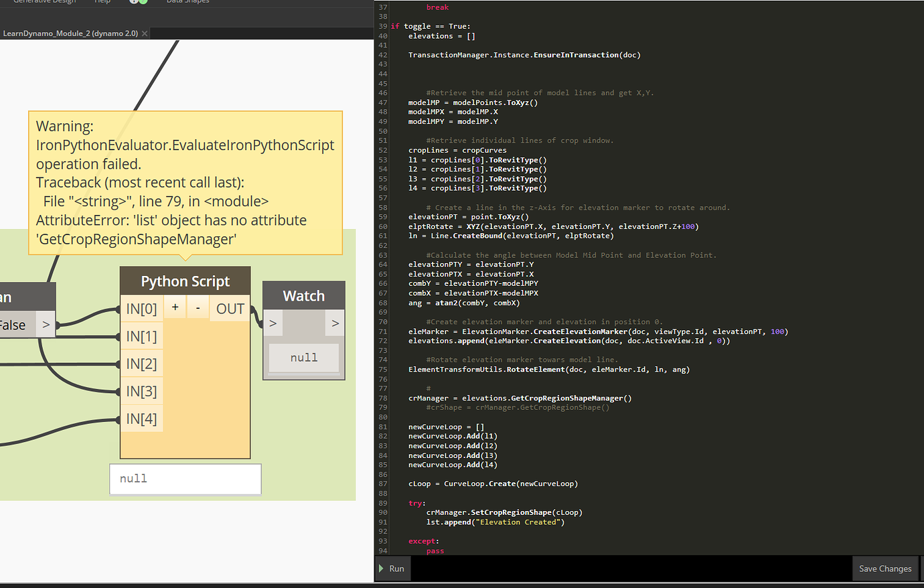Image resolution: width=924 pixels, height=588 pixels.
Task: Add an input using the "+" on Python Script
Action: click(174, 308)
